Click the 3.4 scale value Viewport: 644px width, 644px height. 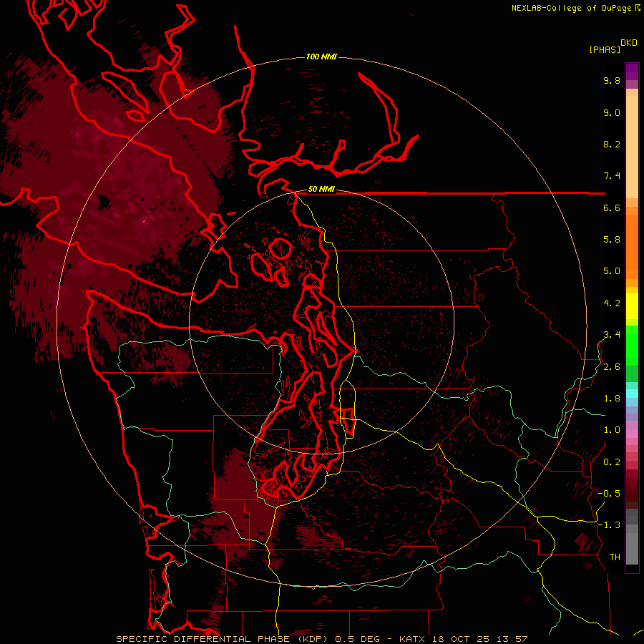tap(612, 335)
